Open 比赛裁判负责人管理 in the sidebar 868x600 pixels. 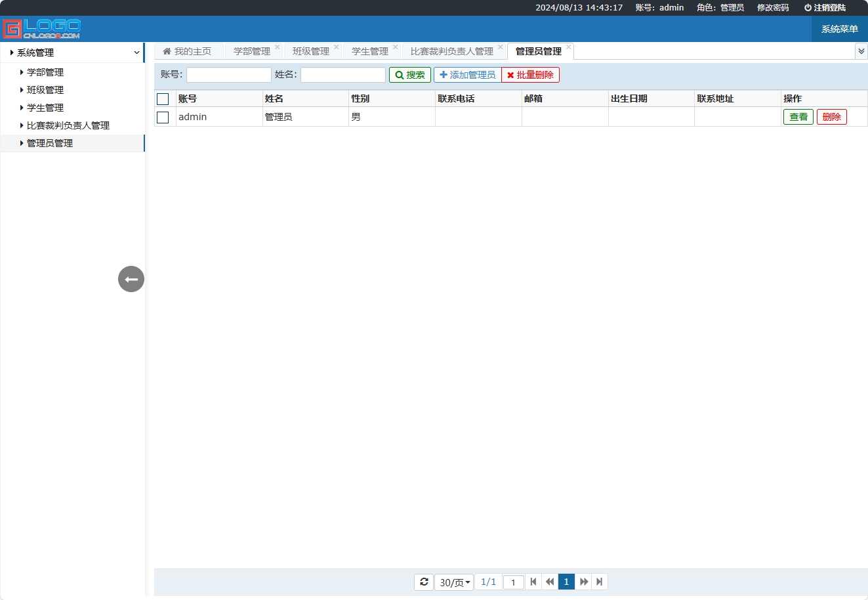tap(68, 125)
